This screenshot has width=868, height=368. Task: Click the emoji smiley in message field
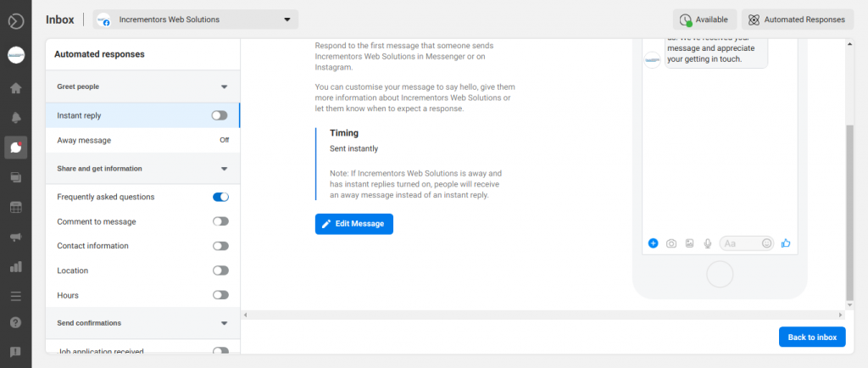[x=766, y=243]
